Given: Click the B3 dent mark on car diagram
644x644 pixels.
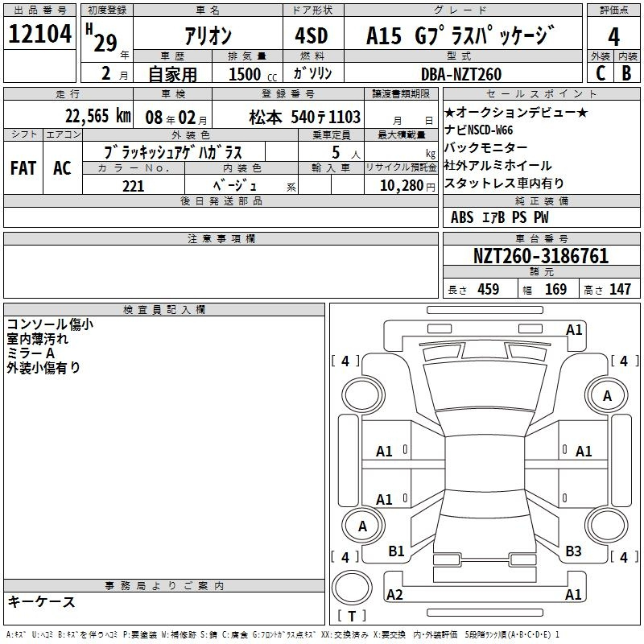Looking at the screenshot, I should pos(573,551).
